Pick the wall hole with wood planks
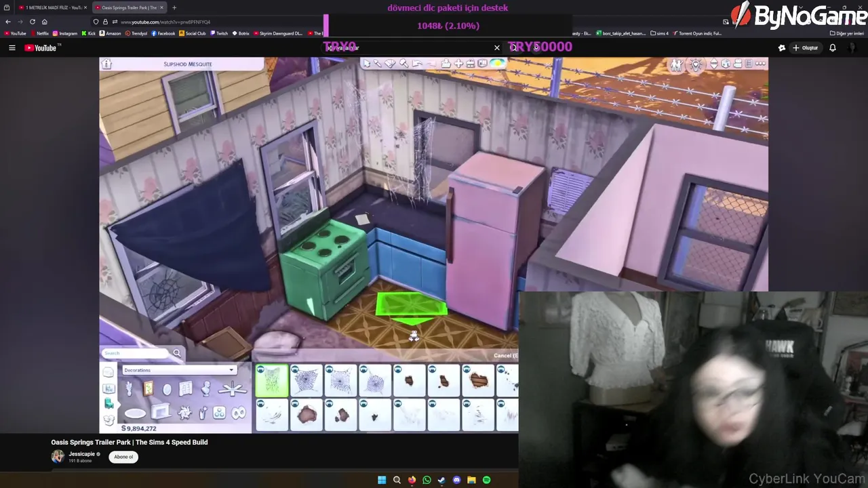Viewport: 868px width, 488px height. coord(478,380)
